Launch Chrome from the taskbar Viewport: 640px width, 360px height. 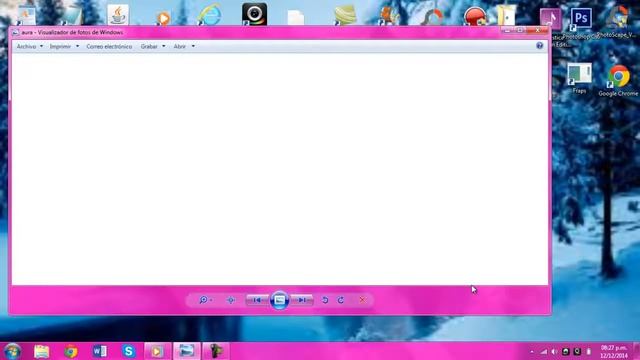[71, 351]
